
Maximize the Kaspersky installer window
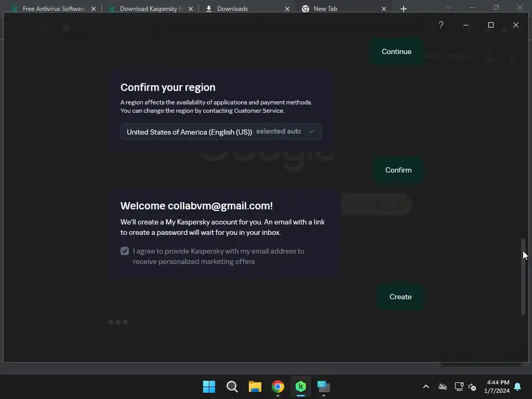coord(490,25)
